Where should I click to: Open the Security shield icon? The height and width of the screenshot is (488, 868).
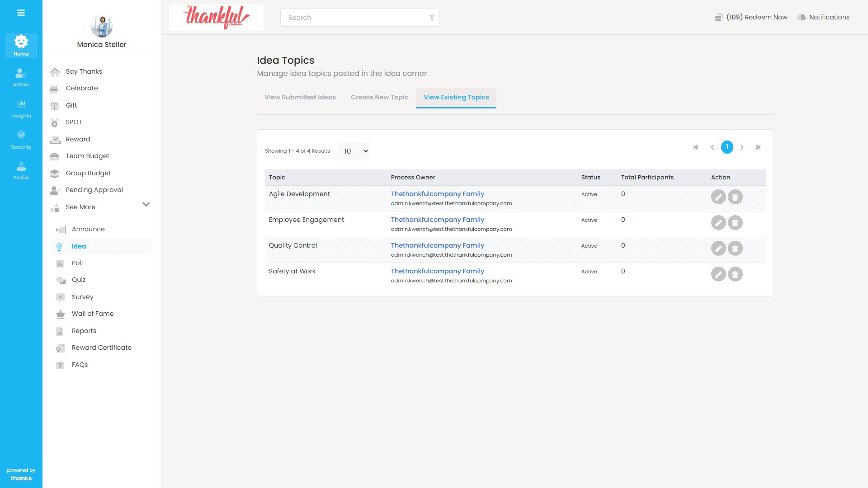(x=21, y=139)
